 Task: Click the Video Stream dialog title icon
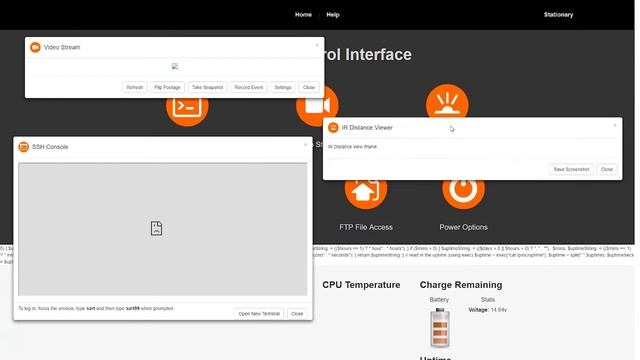[x=35, y=47]
